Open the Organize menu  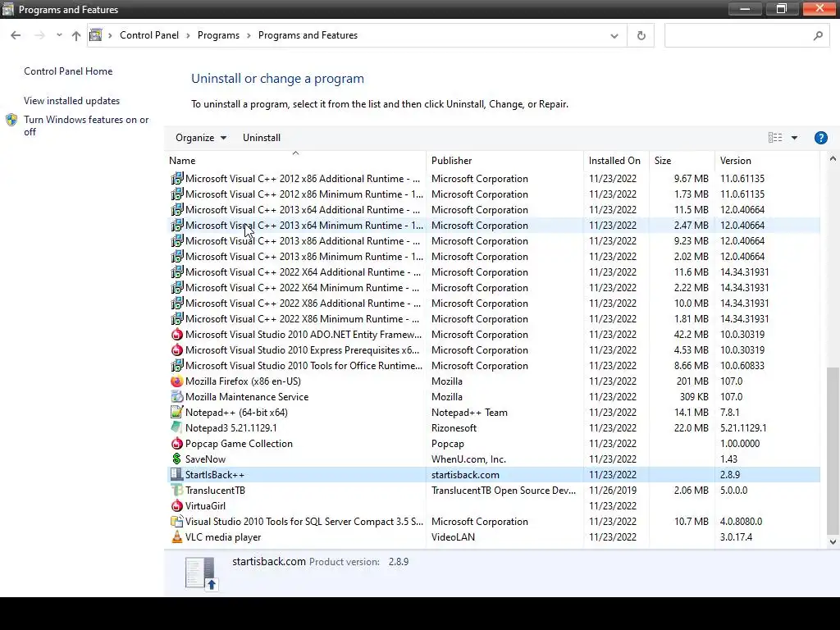pyautogui.click(x=201, y=138)
